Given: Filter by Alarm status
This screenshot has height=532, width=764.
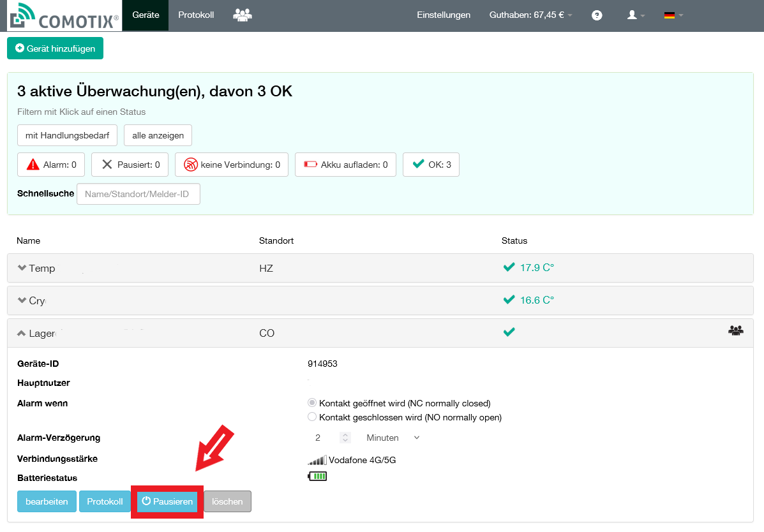Looking at the screenshot, I should [x=51, y=165].
